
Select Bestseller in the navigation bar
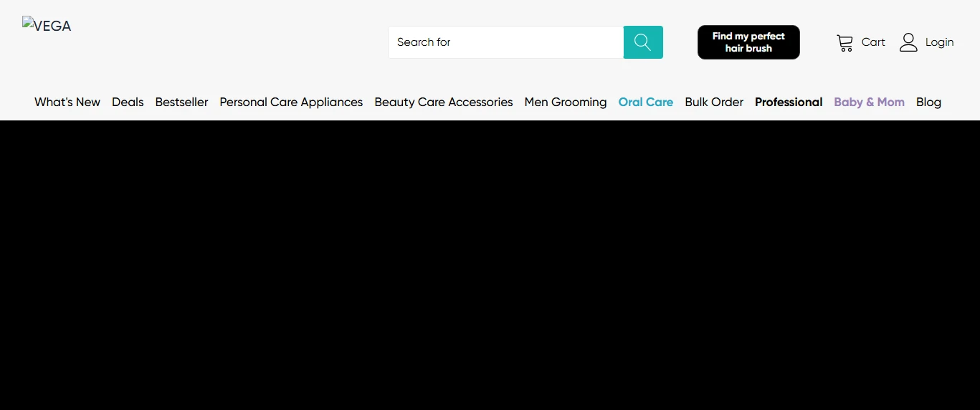coord(181,102)
